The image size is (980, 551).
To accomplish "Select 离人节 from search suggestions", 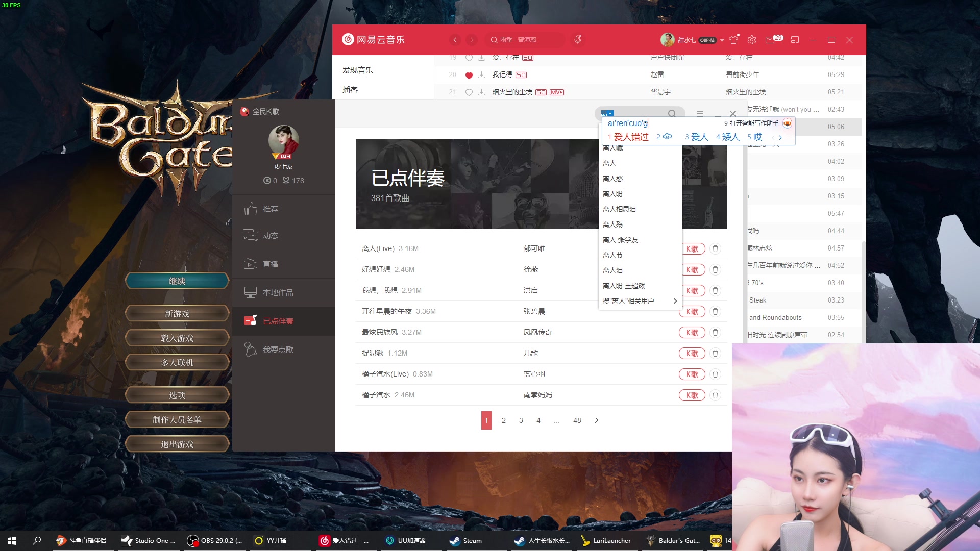I will (612, 254).
